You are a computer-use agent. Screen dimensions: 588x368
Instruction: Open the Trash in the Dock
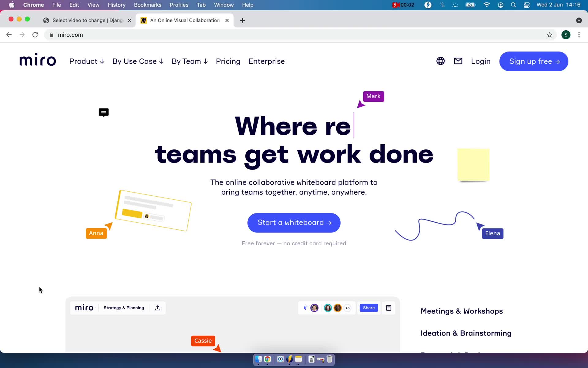(x=330, y=359)
